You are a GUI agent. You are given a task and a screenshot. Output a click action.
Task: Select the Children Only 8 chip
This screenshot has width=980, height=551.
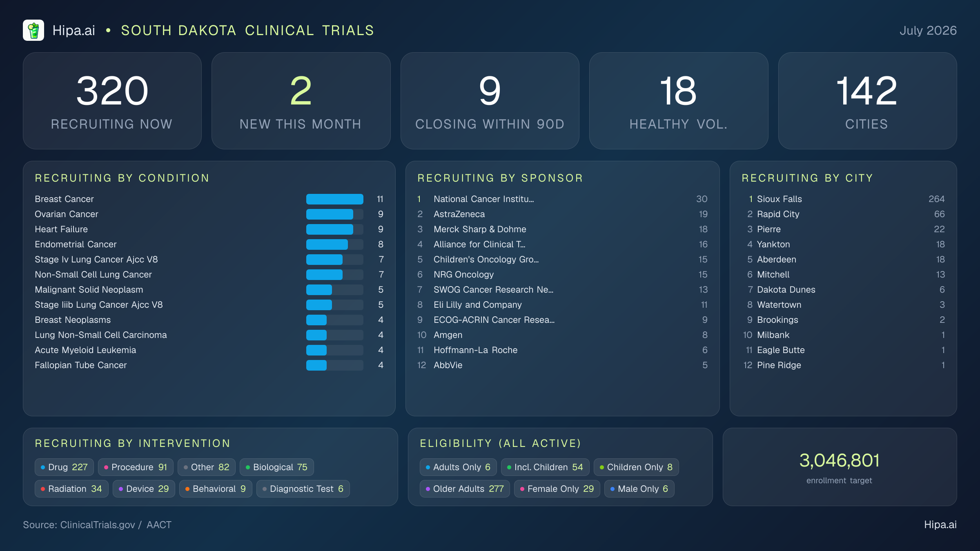click(636, 467)
